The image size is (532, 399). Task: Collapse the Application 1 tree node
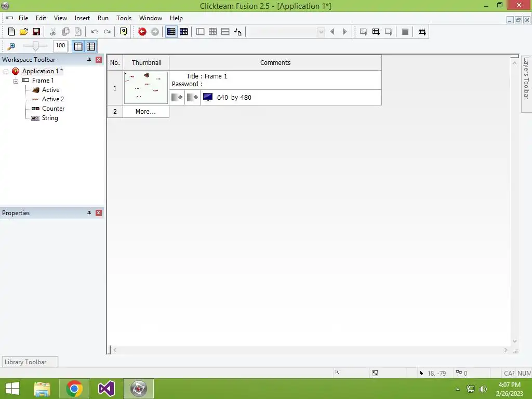(6, 72)
